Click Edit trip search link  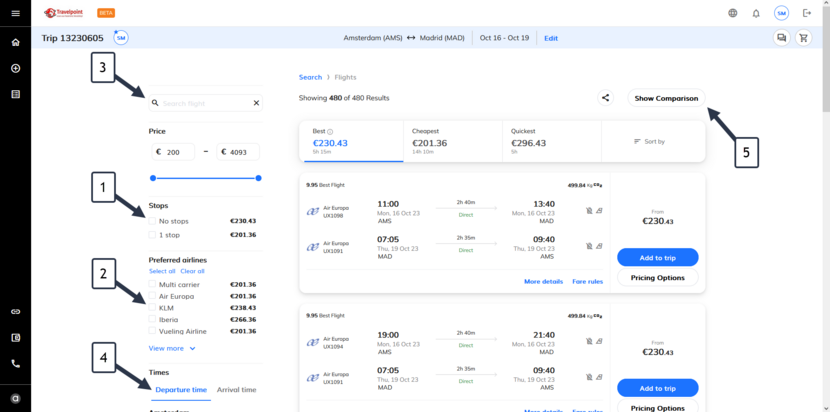pos(551,38)
